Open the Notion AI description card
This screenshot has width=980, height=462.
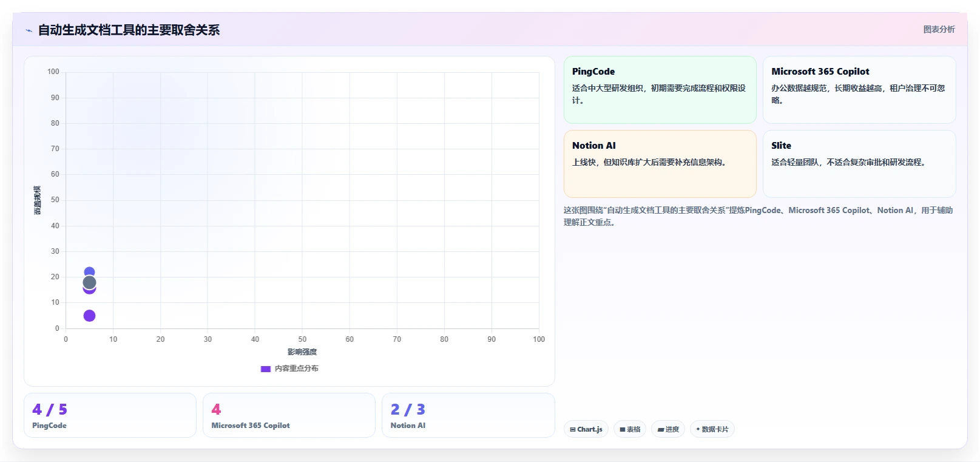pyautogui.click(x=660, y=164)
